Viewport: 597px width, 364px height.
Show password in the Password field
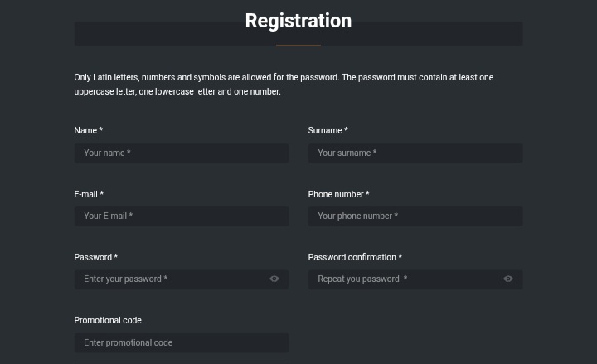[274, 279]
